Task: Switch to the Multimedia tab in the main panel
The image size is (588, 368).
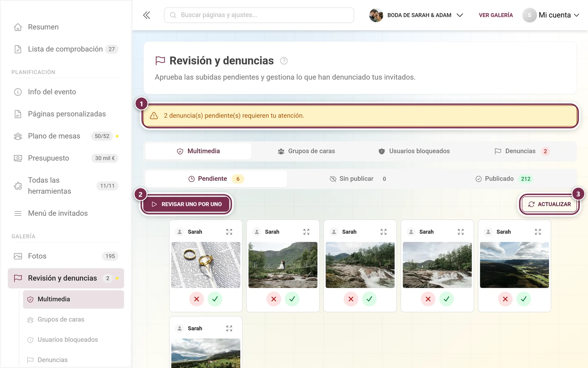Action: pyautogui.click(x=198, y=151)
